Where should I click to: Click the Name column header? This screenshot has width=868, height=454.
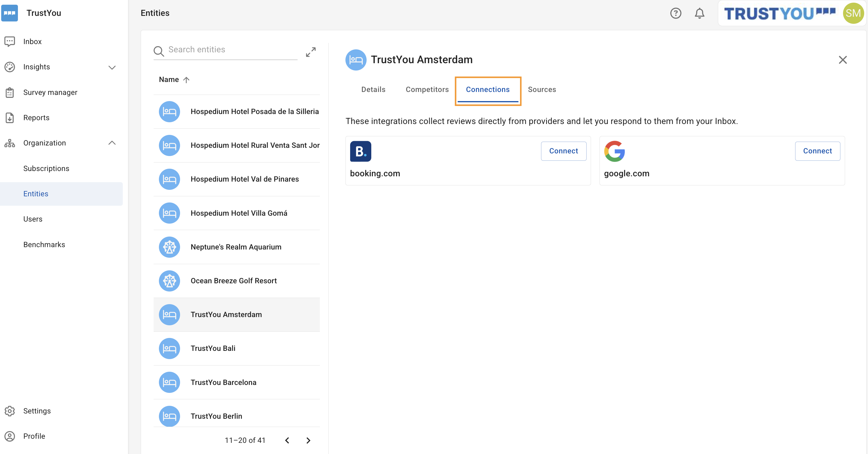[169, 80]
